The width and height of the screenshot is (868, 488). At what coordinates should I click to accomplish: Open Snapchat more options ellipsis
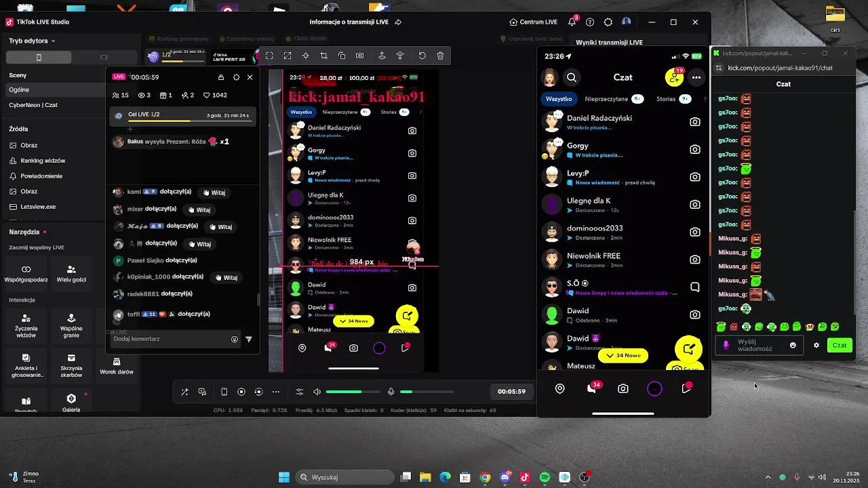(696, 77)
